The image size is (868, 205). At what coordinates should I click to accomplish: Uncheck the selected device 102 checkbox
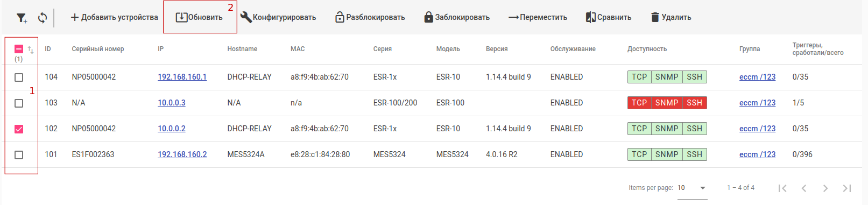19,129
